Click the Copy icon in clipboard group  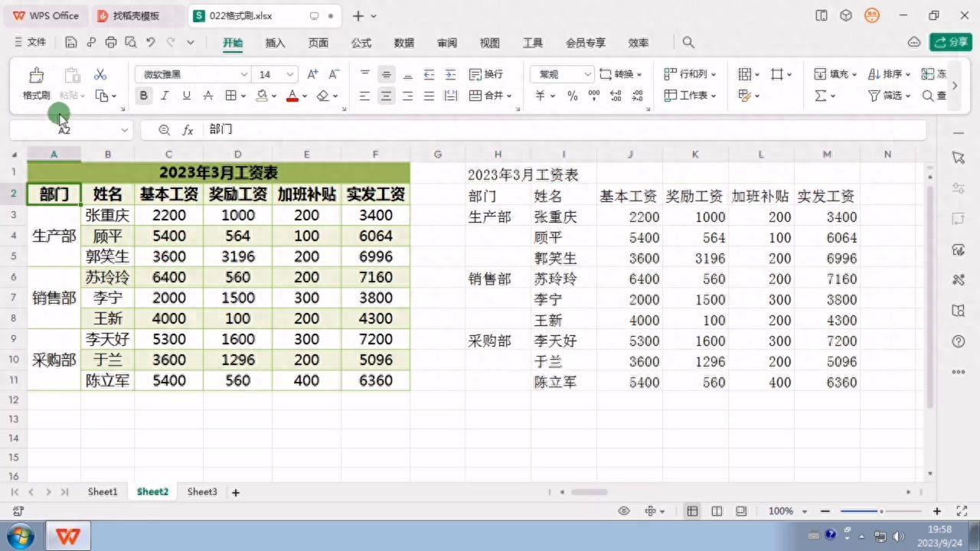pyautogui.click(x=102, y=96)
